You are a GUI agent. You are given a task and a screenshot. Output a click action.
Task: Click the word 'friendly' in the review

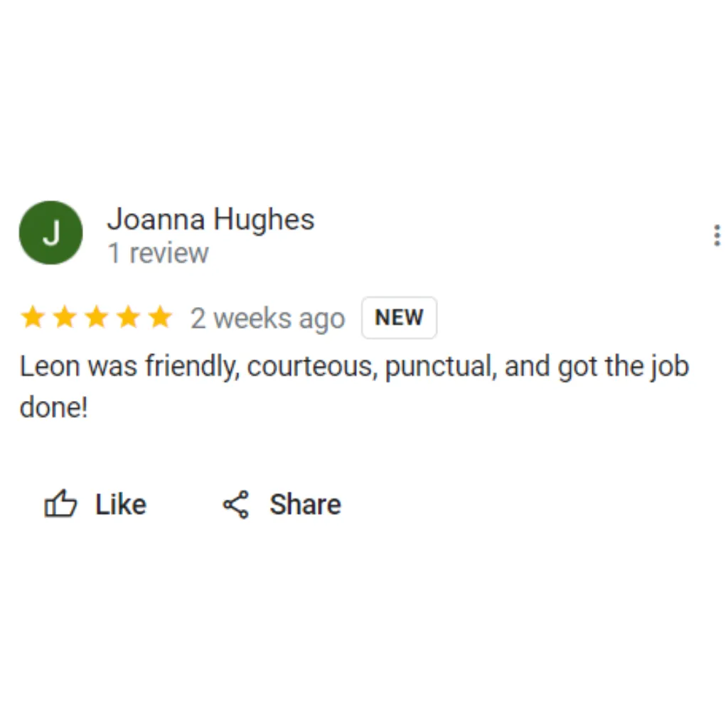(x=192, y=366)
